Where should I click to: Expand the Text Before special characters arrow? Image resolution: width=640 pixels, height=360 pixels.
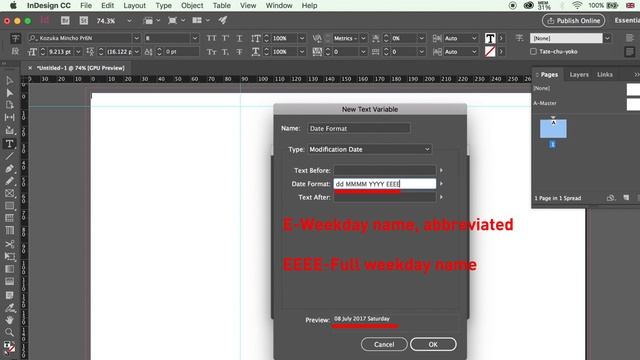[441, 170]
